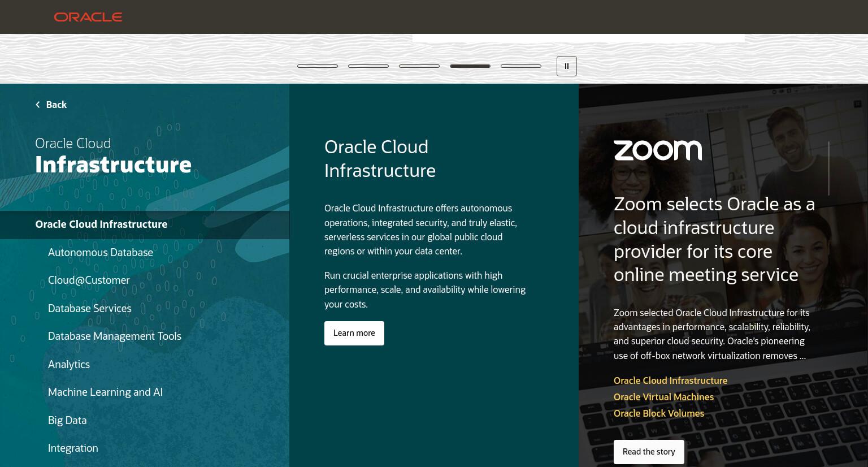Open Machine Learning and AI item
868x467 pixels.
point(105,392)
